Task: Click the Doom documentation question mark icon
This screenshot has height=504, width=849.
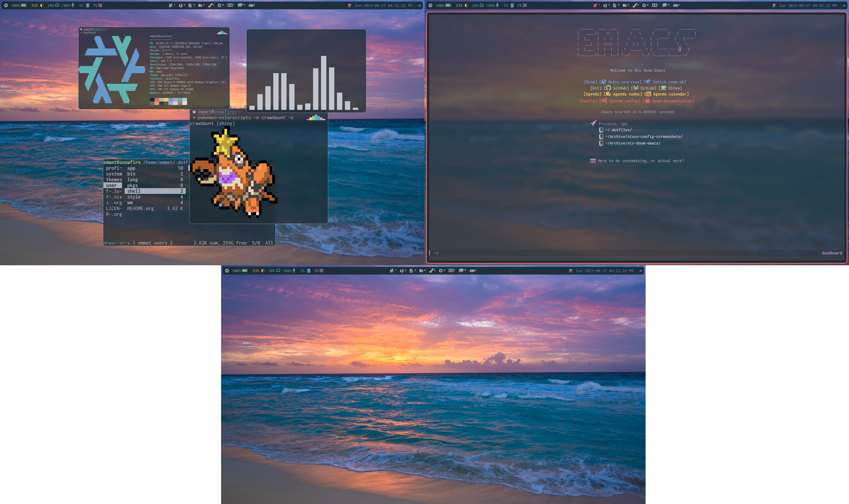Action: 648,101
